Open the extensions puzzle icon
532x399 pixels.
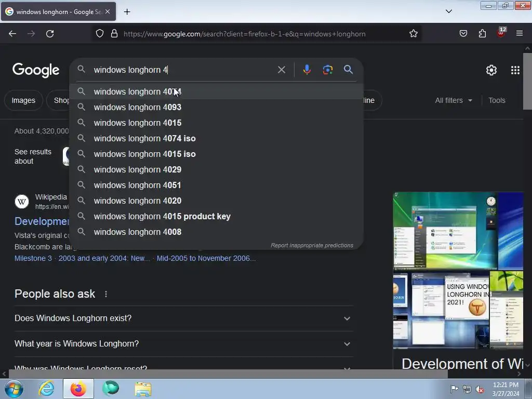(482, 34)
